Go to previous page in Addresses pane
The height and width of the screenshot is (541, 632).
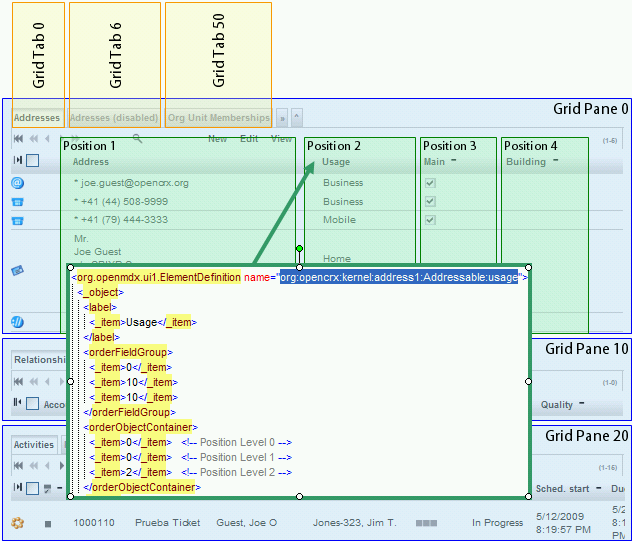[x=48, y=139]
